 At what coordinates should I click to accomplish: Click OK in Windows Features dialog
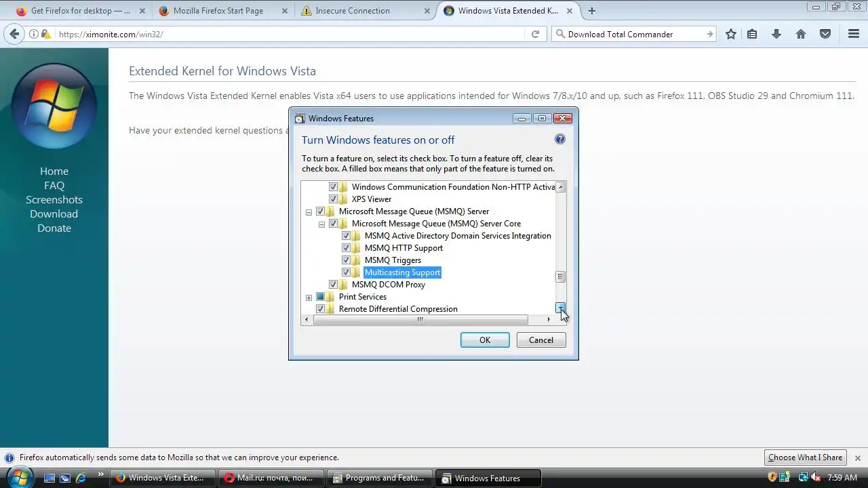pyautogui.click(x=485, y=340)
